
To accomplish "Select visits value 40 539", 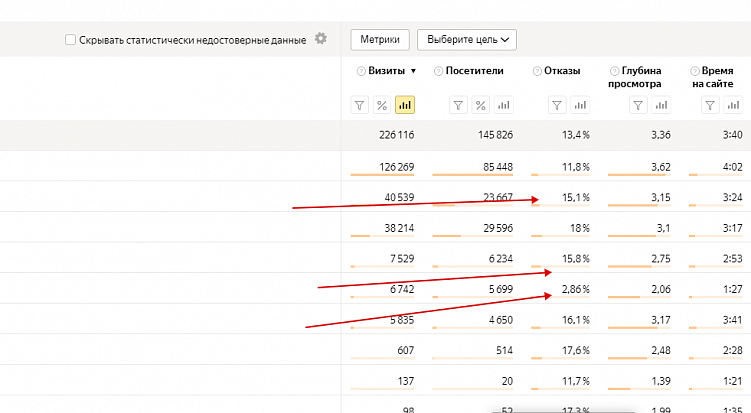I will 399,197.
